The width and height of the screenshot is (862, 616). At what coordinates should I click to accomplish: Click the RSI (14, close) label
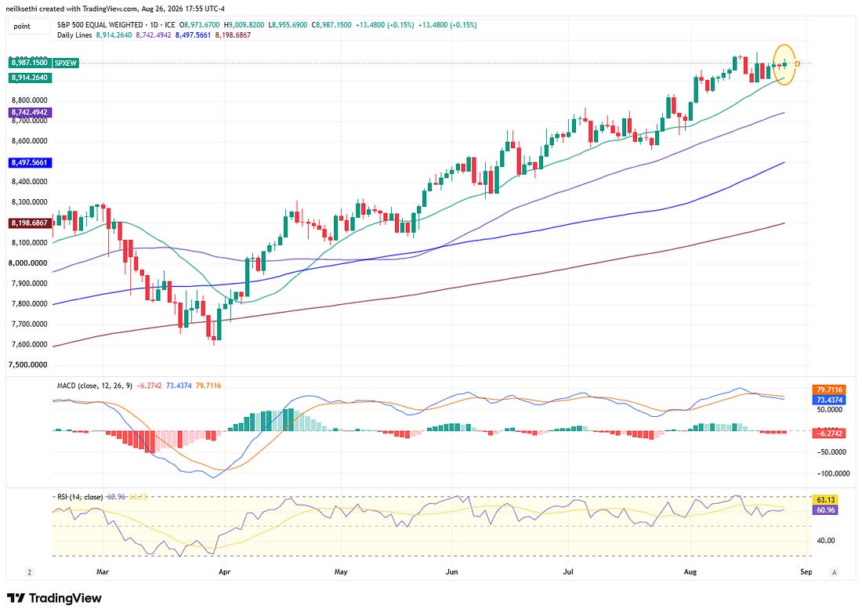click(80, 497)
